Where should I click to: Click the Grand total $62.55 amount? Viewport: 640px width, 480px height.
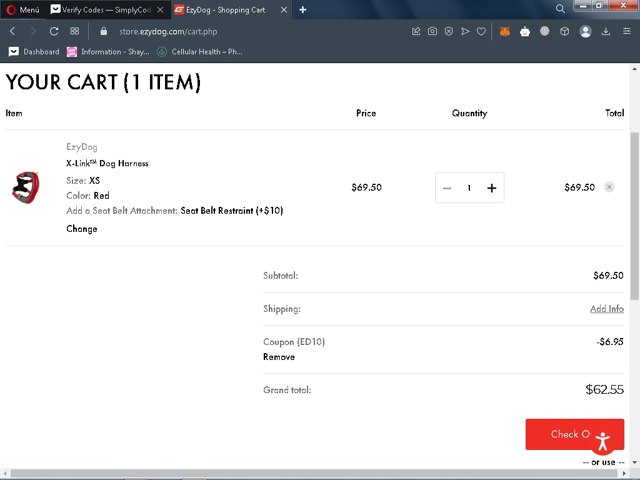pos(604,389)
